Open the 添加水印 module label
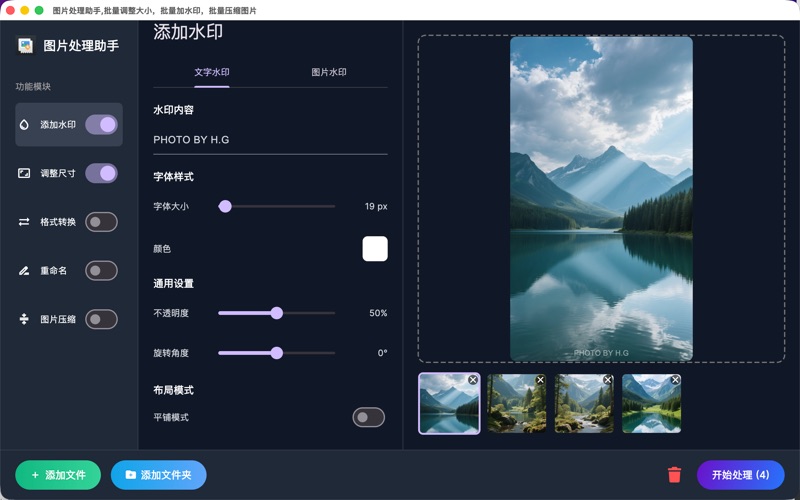 [x=58, y=124]
